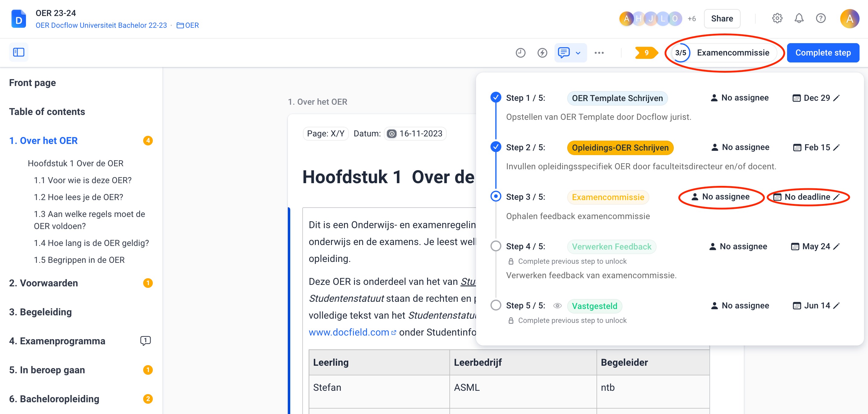Edit the Dec 29 deadline pencil
The height and width of the screenshot is (414, 868).
click(836, 98)
